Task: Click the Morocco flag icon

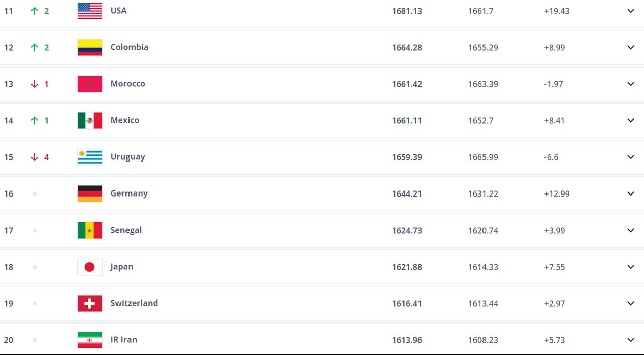Action: pos(89,84)
